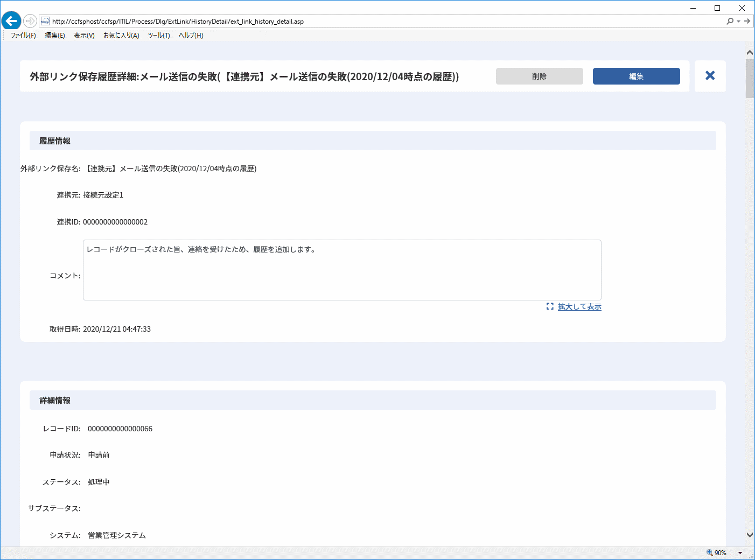Open the 表示(V) menu
Screen dimensions: 755x560
click(84, 36)
